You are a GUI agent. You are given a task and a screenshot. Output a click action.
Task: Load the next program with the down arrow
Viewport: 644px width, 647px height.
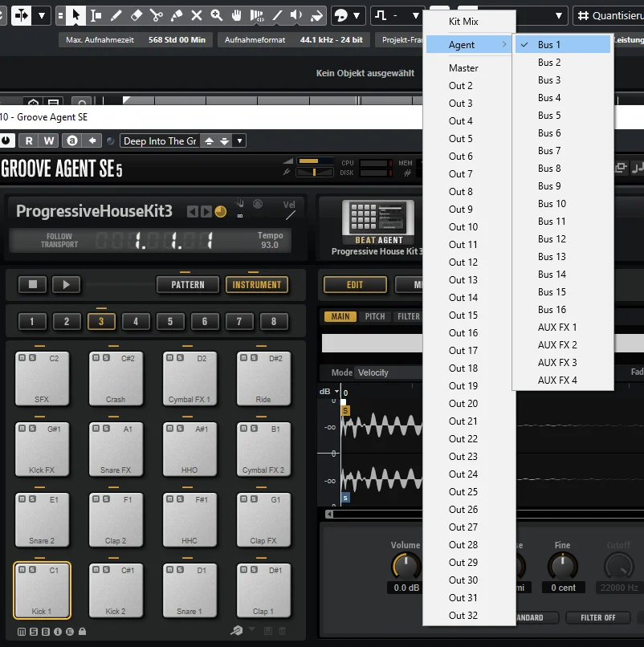tap(224, 141)
